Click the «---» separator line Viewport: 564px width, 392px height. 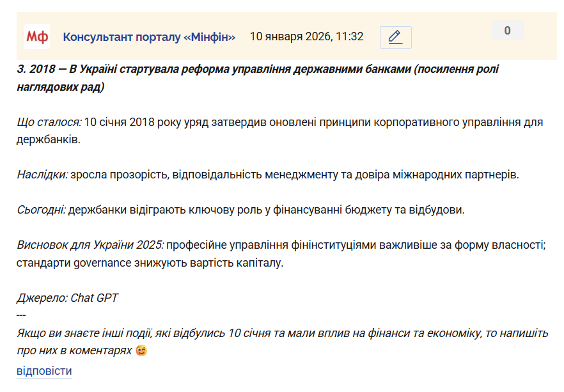point(22,316)
